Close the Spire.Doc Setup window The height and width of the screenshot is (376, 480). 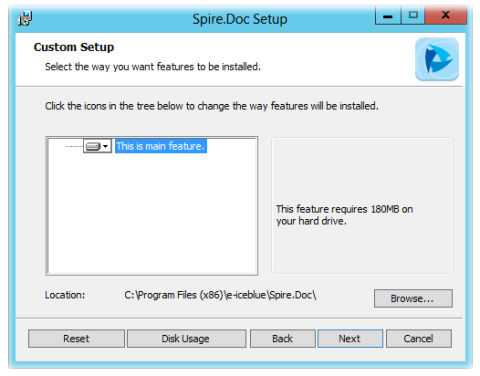pos(446,15)
